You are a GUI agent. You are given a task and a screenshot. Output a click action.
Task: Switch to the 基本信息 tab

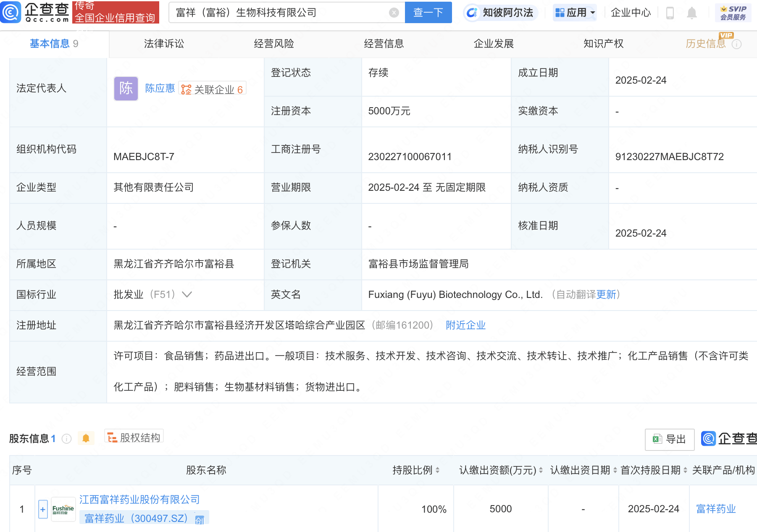coord(54,44)
